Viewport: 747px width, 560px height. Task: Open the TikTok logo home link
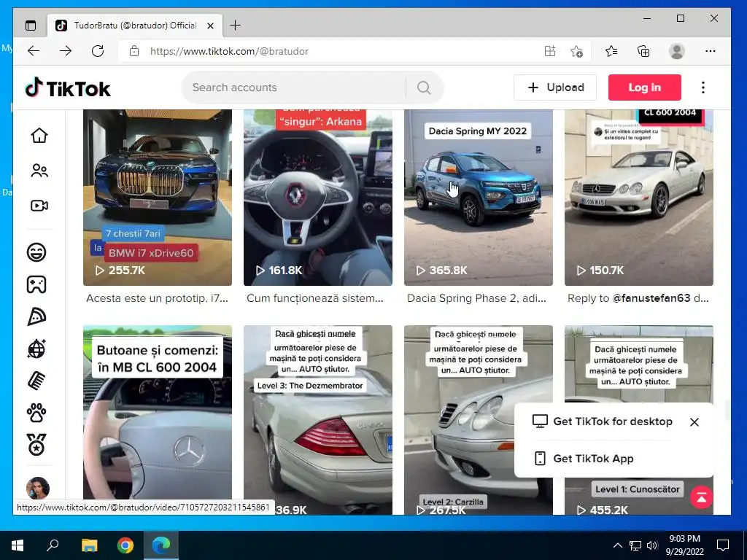(68, 88)
